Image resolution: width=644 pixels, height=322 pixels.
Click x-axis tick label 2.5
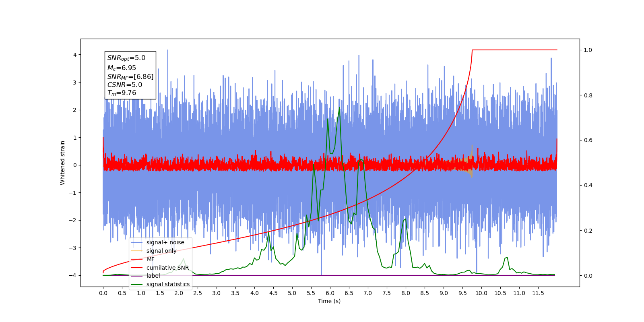(x=198, y=293)
